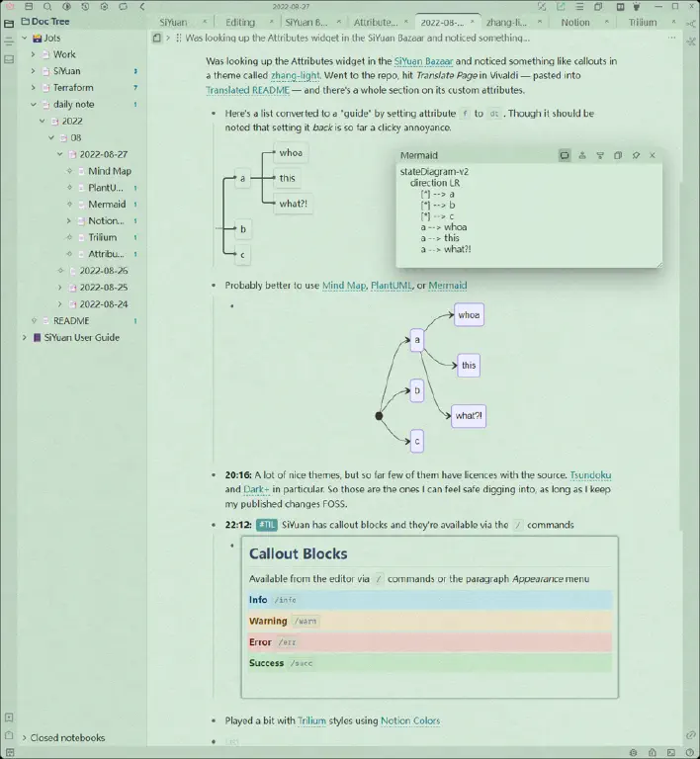
Task: Click the split layout icon in top right toolbar
Action: click(620, 7)
